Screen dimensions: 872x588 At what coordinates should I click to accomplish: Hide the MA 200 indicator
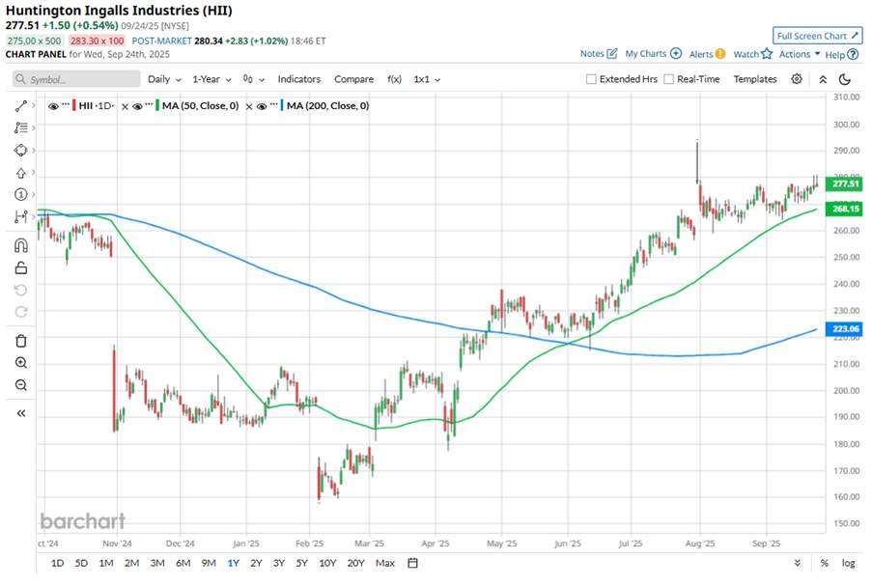coord(262,106)
